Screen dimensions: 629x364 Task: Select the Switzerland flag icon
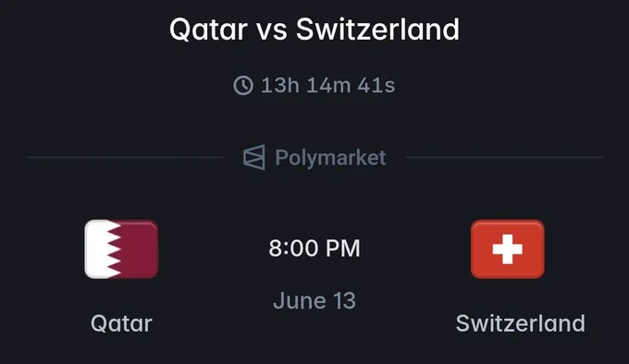tap(508, 249)
